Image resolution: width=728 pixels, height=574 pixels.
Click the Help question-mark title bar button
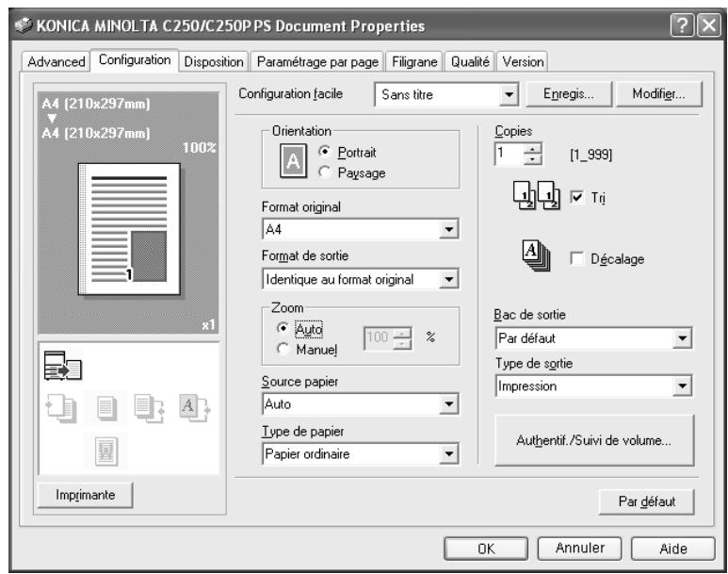682,25
